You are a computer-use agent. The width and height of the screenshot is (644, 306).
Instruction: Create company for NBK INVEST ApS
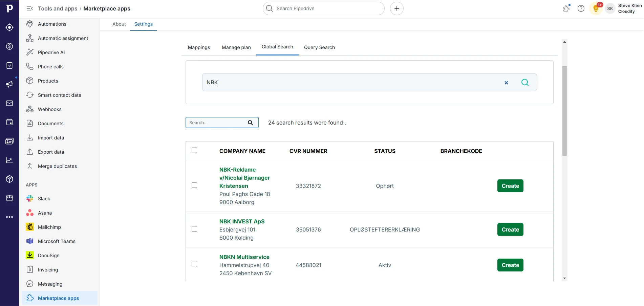click(510, 230)
